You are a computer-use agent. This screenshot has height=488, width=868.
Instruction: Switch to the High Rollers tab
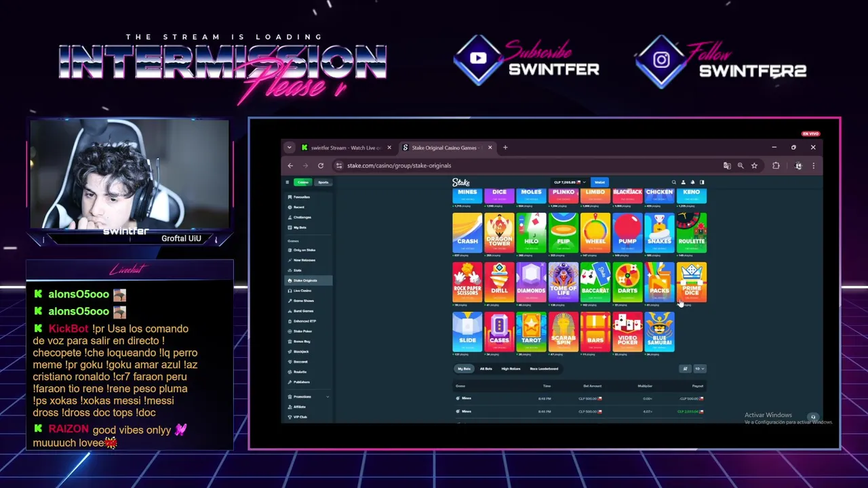(511, 369)
